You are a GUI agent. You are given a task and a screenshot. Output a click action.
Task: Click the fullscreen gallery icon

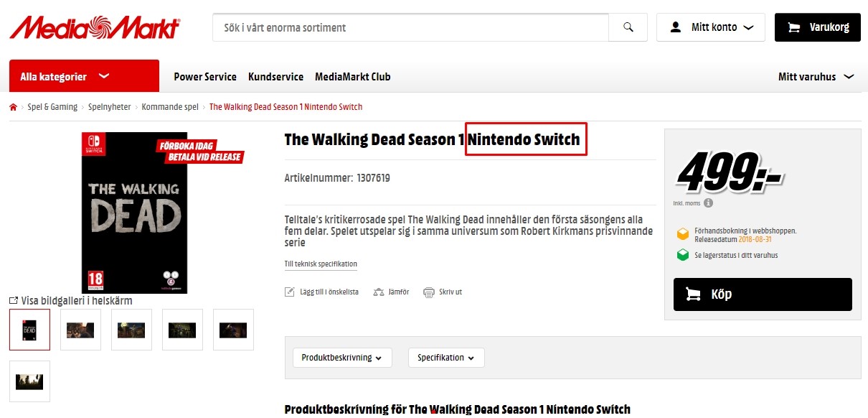(x=13, y=300)
